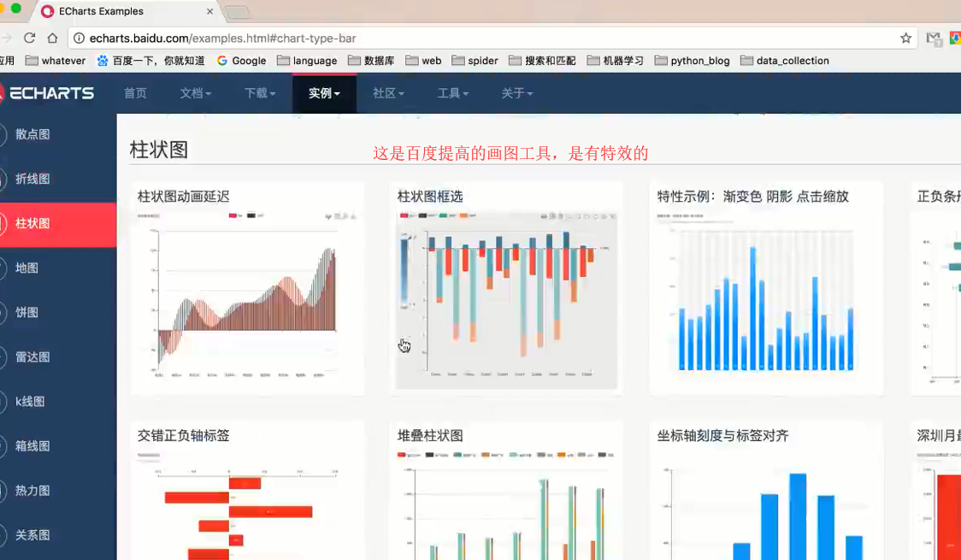Select 地图 in the sidebar

pos(58,268)
